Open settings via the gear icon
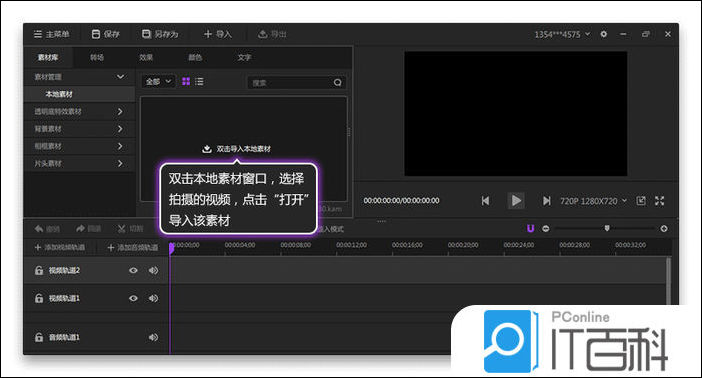Screen dimensions: 702x378 [604, 34]
